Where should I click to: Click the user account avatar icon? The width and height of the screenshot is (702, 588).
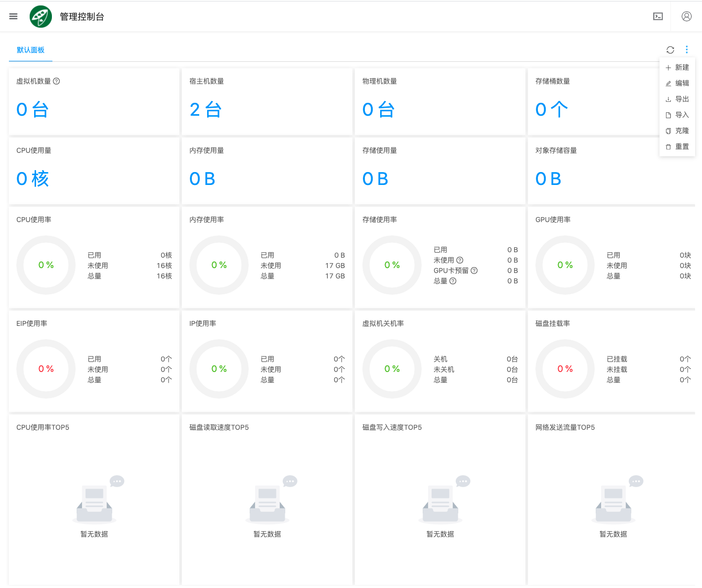(x=686, y=16)
